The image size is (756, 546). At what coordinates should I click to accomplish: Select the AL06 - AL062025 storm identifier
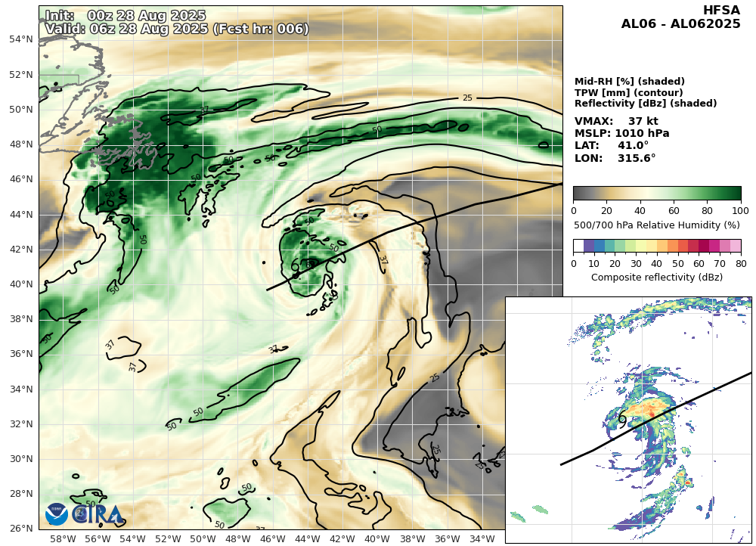681,23
